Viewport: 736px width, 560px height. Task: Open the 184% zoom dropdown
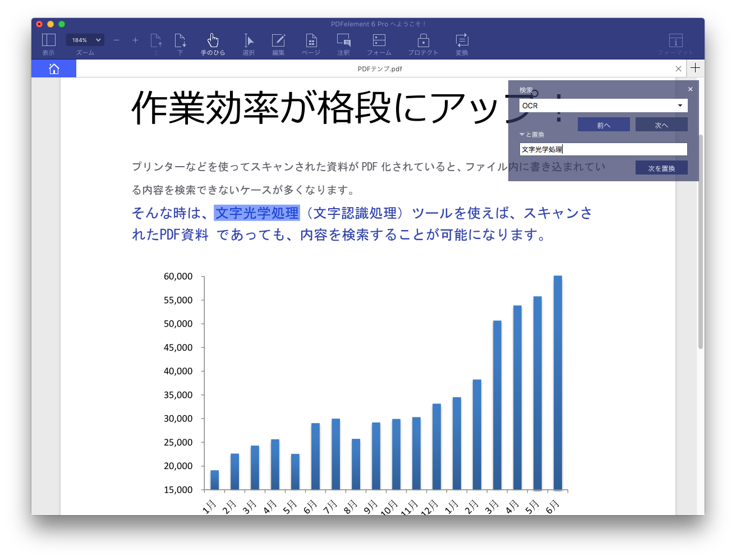pyautogui.click(x=85, y=40)
